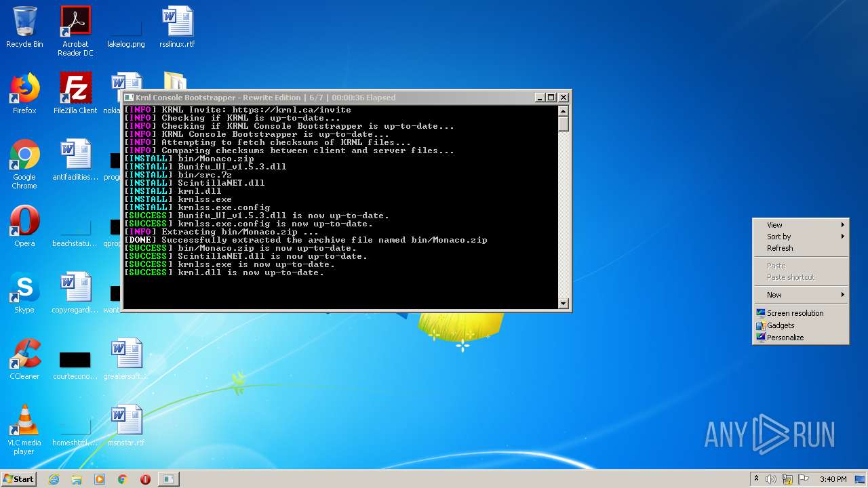The height and width of the screenshot is (488, 868).
Task: Expand the View submenu
Action: [801, 225]
